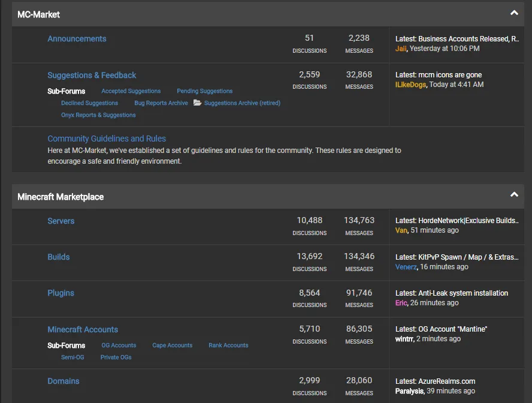The width and height of the screenshot is (532, 403).
Task: Open Bug Reports Archive sub-forum
Action: pyautogui.click(x=161, y=103)
